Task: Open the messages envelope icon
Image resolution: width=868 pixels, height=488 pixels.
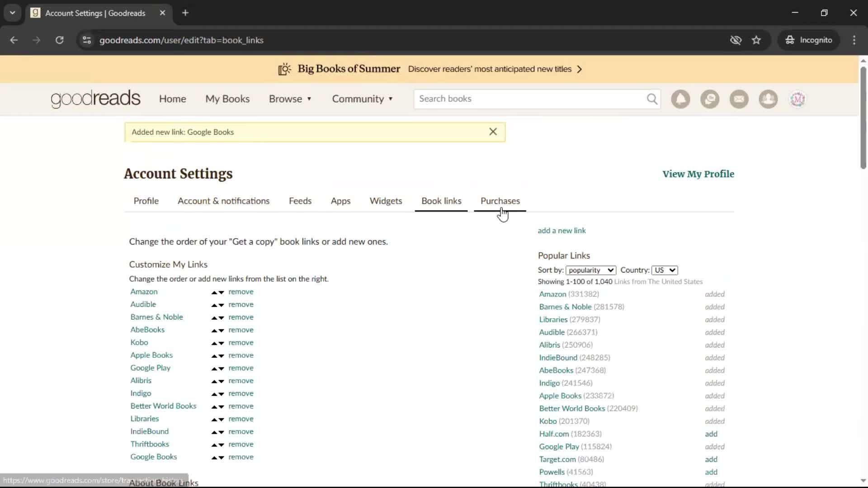Action: pyautogui.click(x=739, y=99)
